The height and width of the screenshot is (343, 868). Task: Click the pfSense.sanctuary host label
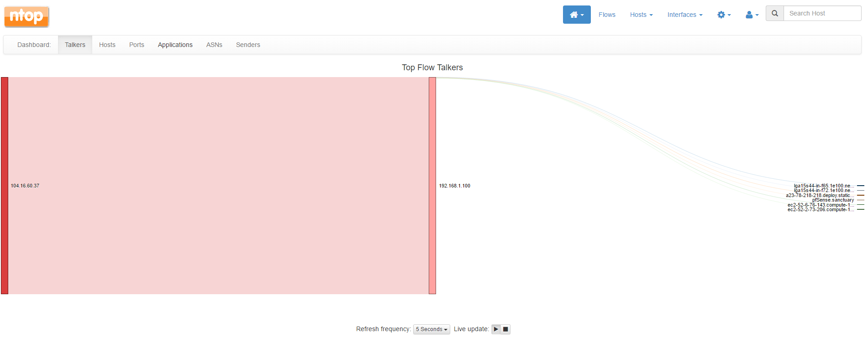(833, 200)
